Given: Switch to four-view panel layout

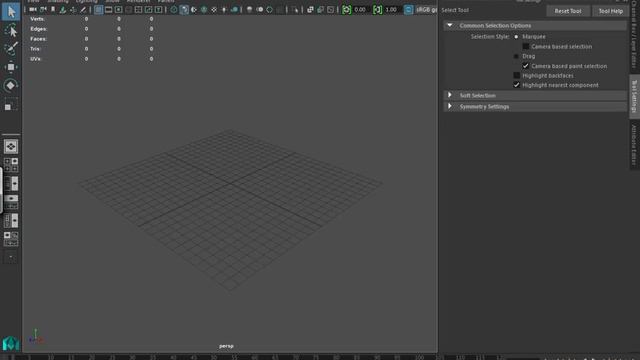Looking at the screenshot, I should coord(11,164).
